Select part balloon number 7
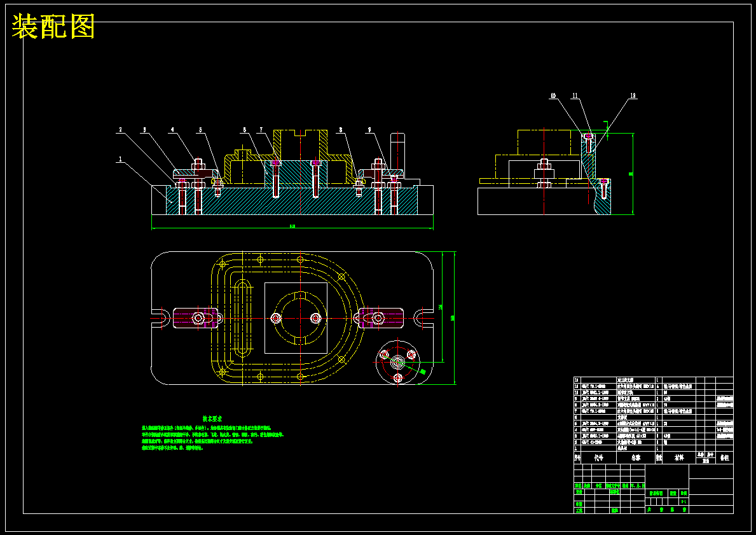 pos(261,130)
